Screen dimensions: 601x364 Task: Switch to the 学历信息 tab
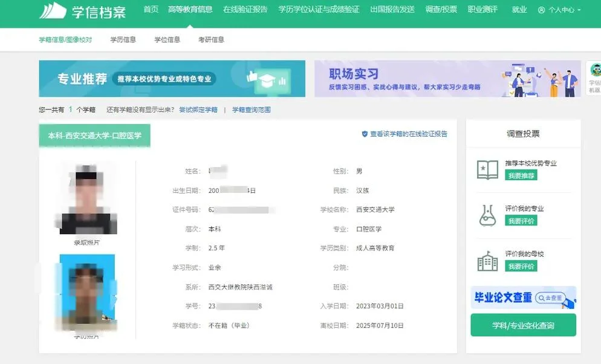(123, 39)
